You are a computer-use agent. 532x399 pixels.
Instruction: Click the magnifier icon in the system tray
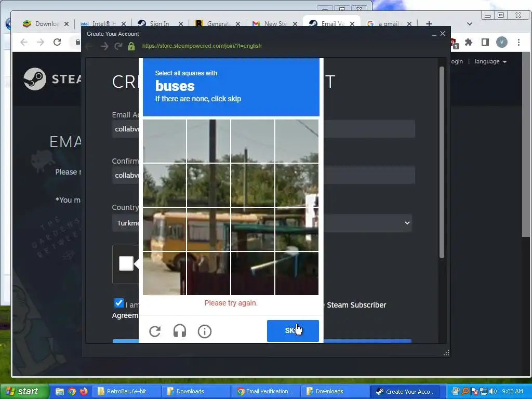(465, 391)
